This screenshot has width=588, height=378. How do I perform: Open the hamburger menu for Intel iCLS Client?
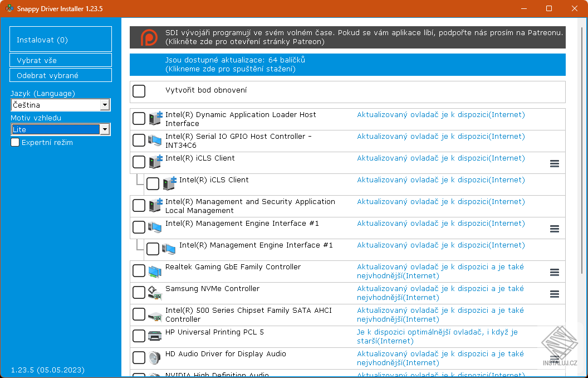click(x=554, y=163)
